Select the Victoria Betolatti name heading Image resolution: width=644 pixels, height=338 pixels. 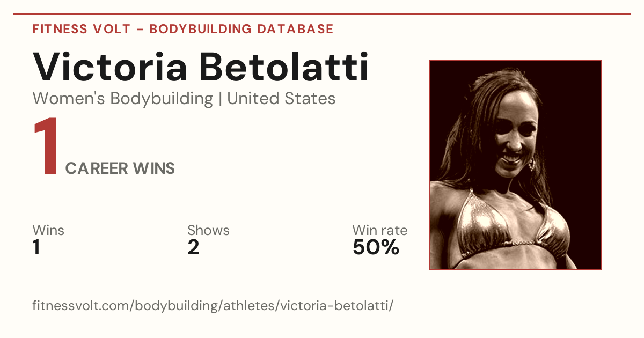pos(201,67)
